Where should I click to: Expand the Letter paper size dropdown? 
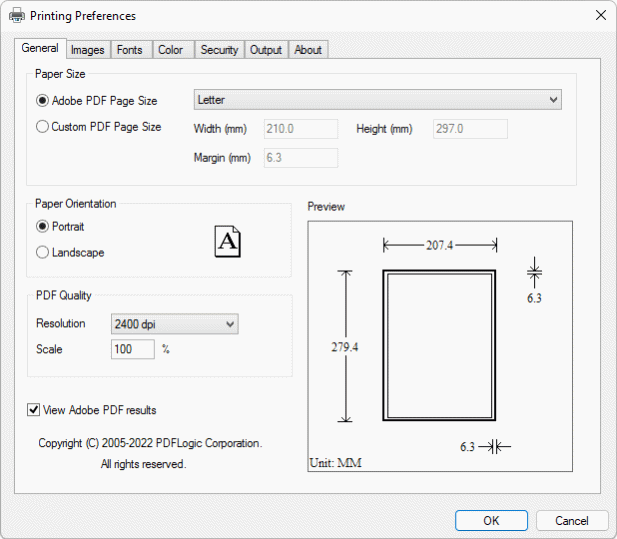coord(377,100)
